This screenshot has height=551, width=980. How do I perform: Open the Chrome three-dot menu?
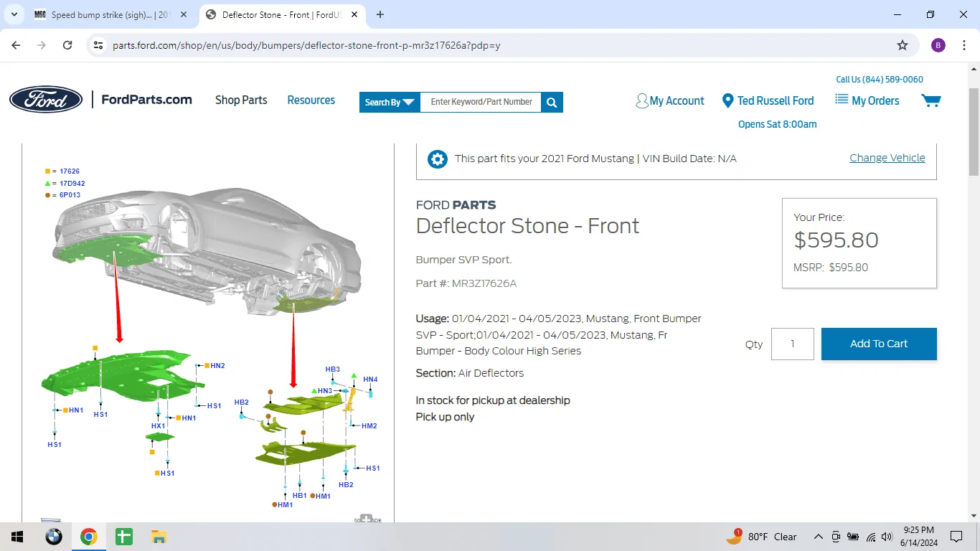[964, 45]
